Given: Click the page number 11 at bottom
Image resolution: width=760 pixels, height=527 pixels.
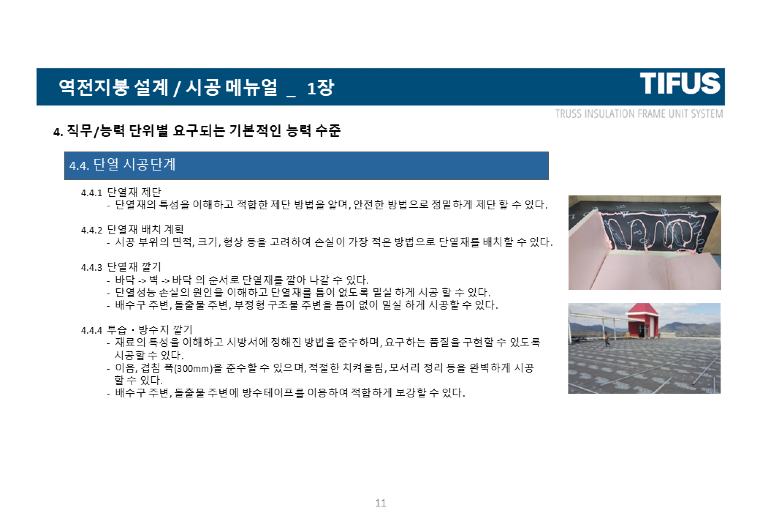Looking at the screenshot, I should pyautogui.click(x=380, y=502).
